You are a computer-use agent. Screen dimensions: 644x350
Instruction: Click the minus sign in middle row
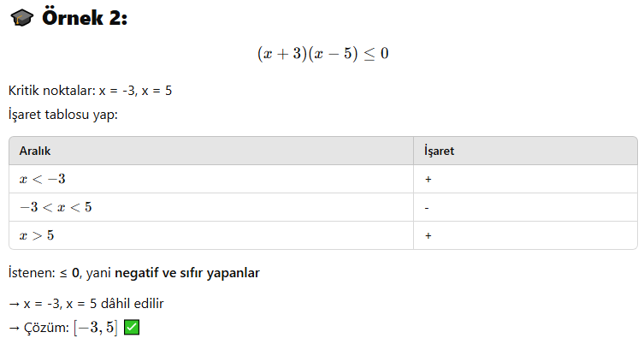pos(427,208)
